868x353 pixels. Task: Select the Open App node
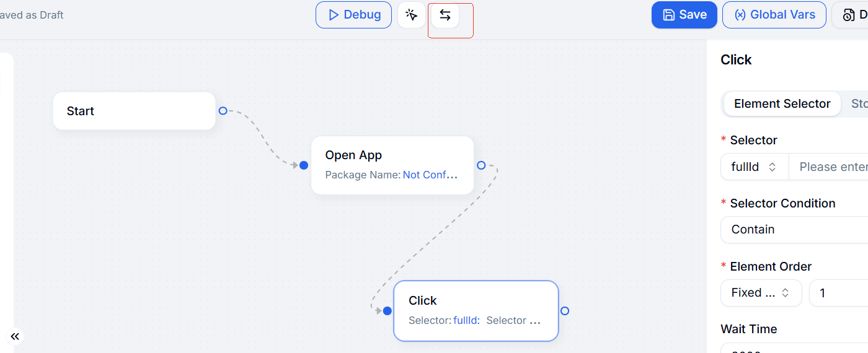392,165
